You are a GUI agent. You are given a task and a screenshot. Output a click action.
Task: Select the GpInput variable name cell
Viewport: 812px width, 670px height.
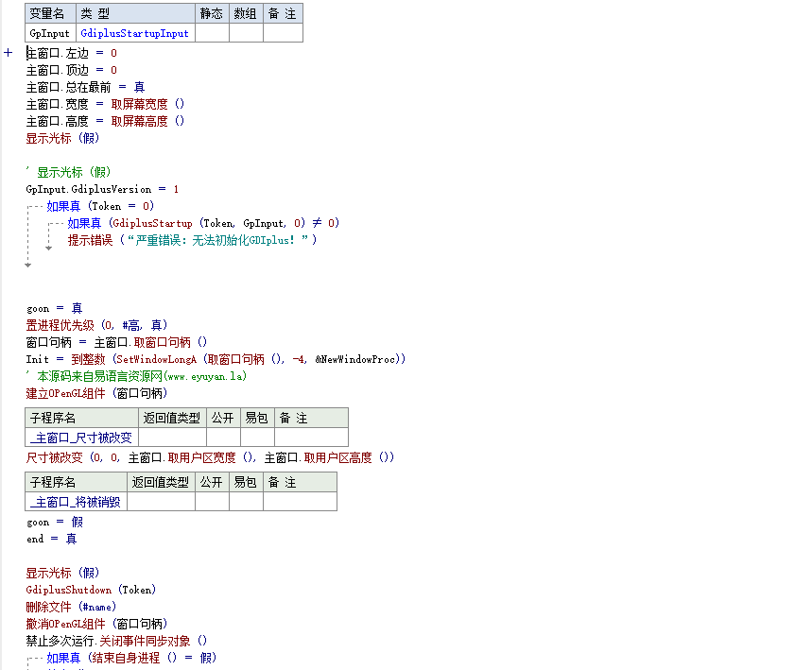[x=50, y=33]
